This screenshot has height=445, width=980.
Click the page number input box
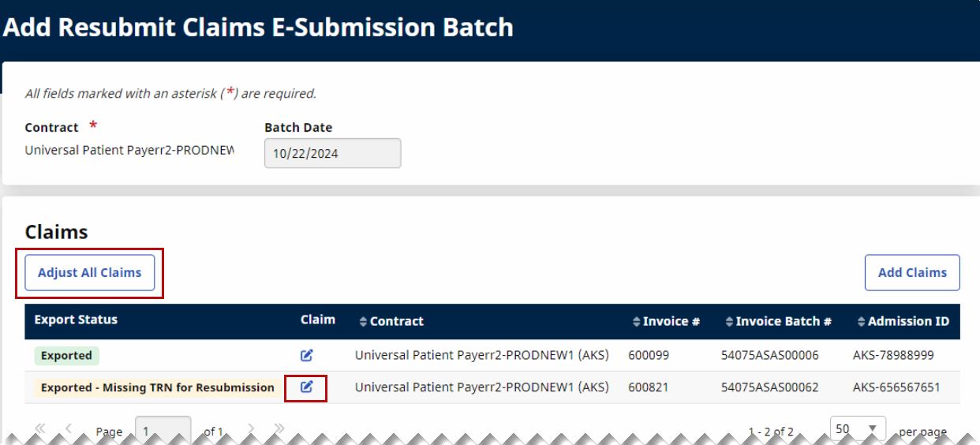(x=163, y=430)
